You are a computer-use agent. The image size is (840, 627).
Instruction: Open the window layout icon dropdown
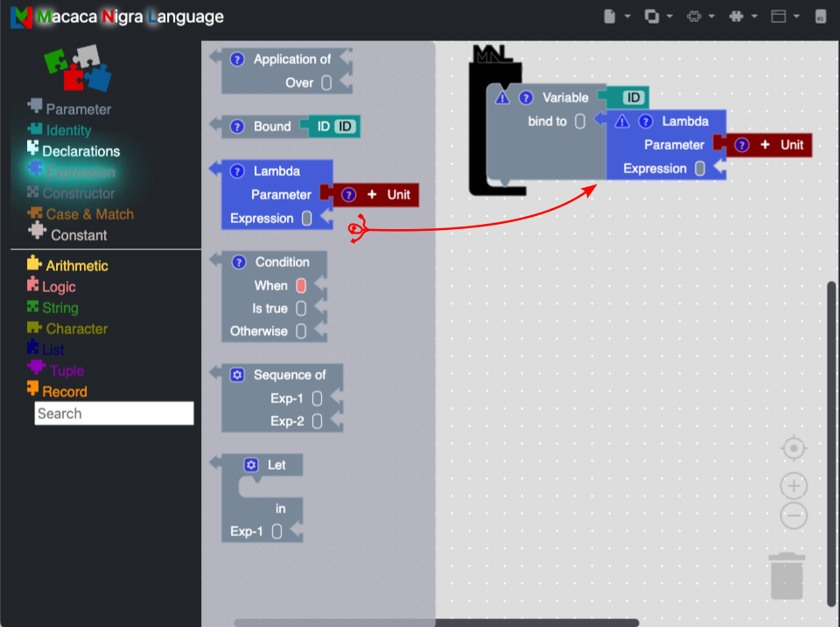coord(784,17)
